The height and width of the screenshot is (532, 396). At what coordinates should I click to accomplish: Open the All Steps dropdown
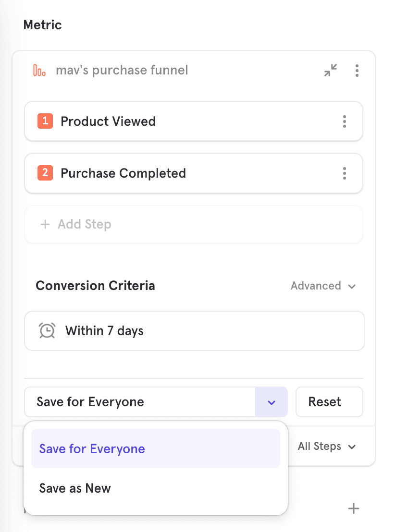tap(327, 447)
